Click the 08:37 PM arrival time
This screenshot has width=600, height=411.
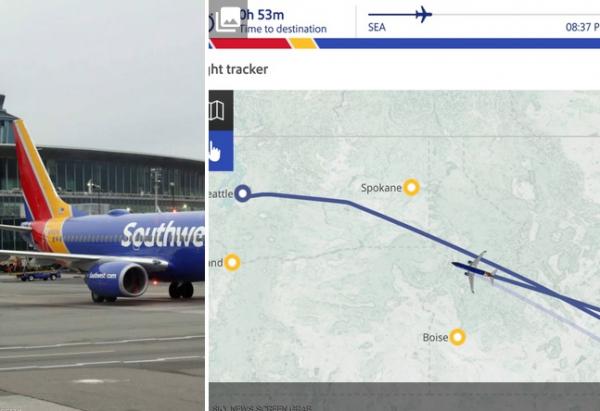point(582,28)
